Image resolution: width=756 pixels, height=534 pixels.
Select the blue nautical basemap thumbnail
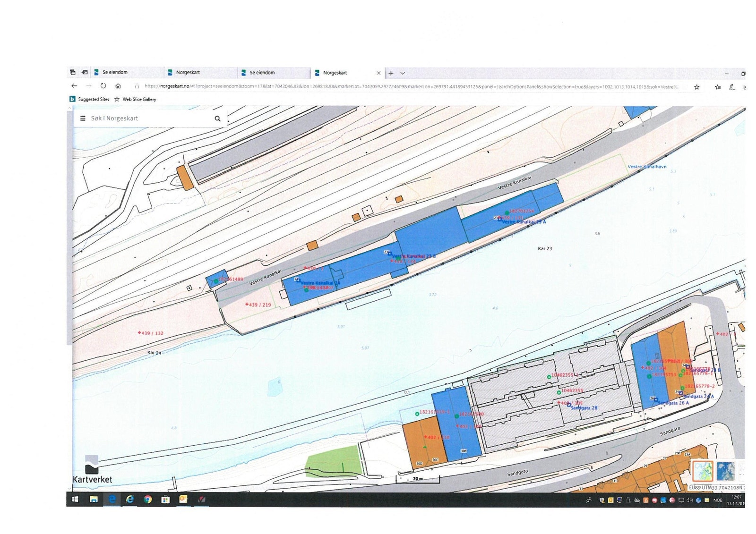pyautogui.click(x=725, y=471)
